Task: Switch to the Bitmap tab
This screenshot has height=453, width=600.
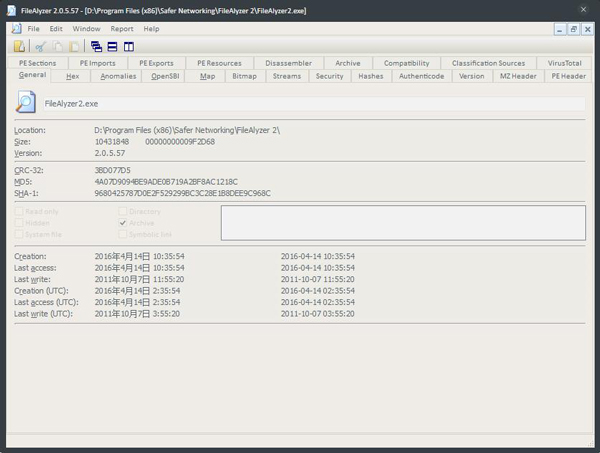Action: pyautogui.click(x=245, y=76)
